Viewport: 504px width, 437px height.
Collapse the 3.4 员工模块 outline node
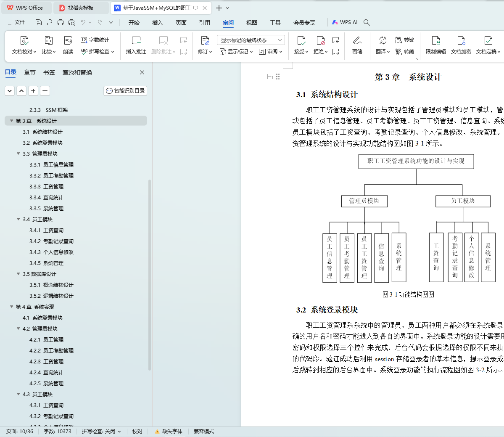tap(18, 219)
